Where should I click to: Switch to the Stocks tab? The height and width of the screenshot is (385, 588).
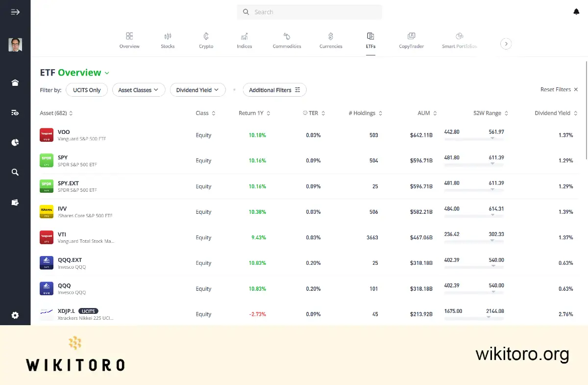(168, 41)
